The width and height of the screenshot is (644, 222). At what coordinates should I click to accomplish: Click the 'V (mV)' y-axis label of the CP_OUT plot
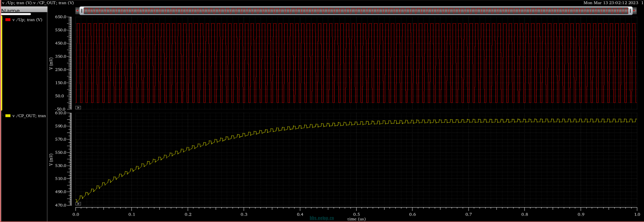tap(51, 160)
